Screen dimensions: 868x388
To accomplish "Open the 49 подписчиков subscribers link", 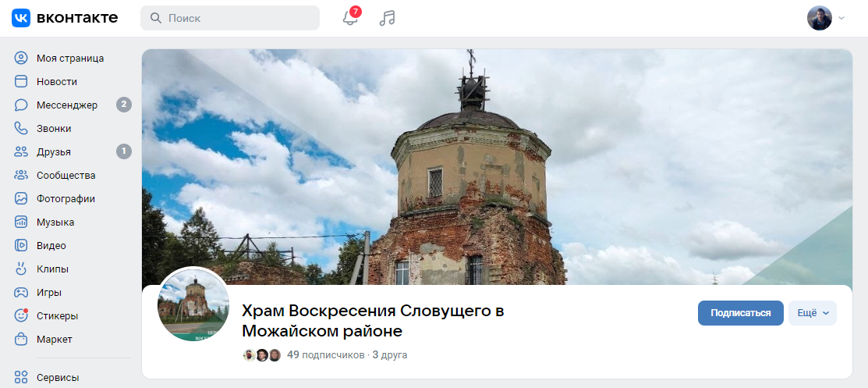I will pyautogui.click(x=325, y=354).
